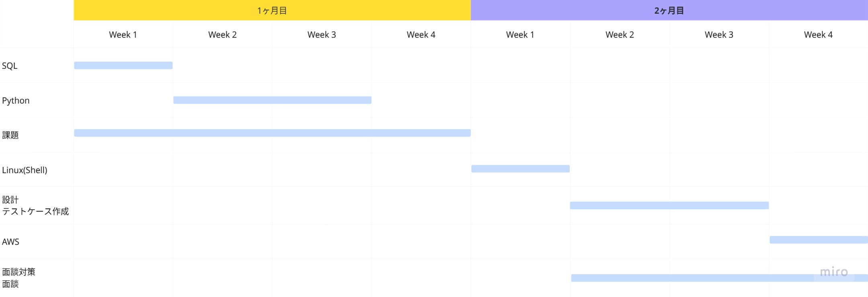Select the Linux(Shell) timeline bar
Image resolution: width=868 pixels, height=297 pixels.
pyautogui.click(x=520, y=169)
